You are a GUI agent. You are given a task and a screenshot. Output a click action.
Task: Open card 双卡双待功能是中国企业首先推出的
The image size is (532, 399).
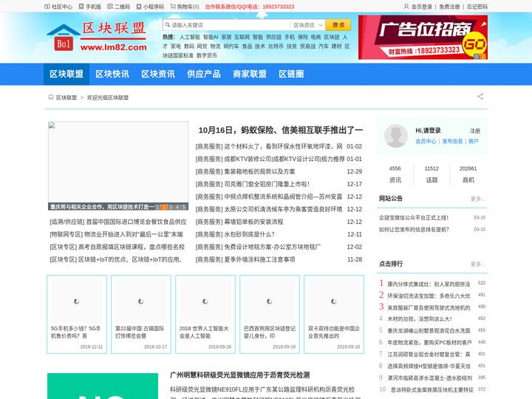(334, 314)
